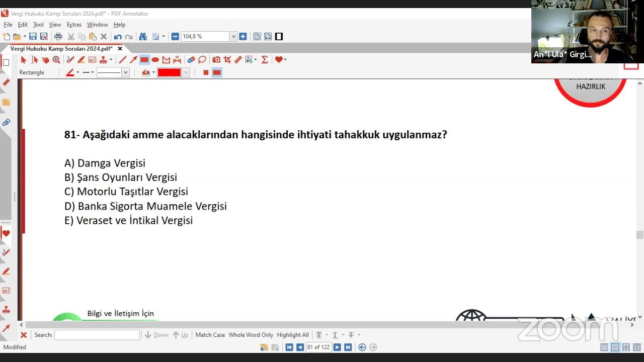Screen dimensions: 644x362
Task: Toggle the sidebar checkbox panel
Action: coord(6,63)
